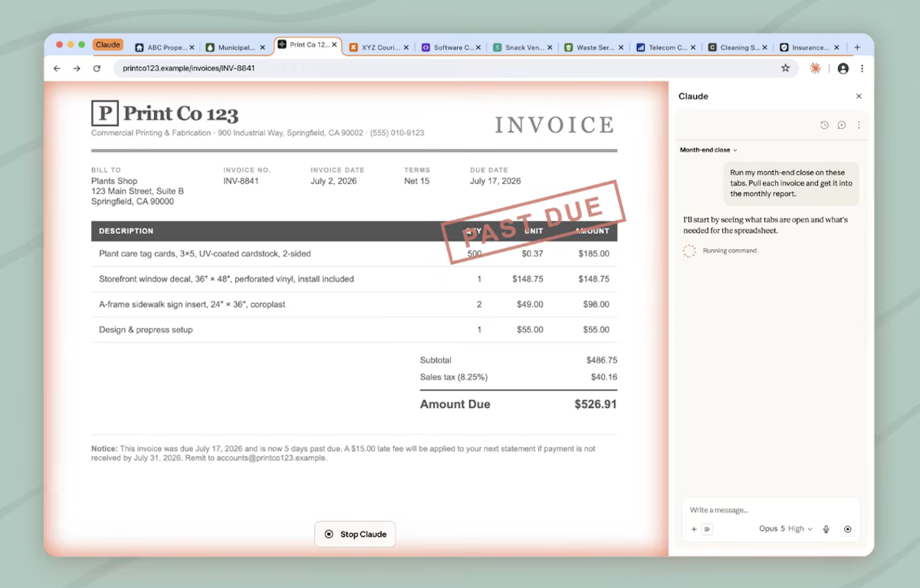Click the plus attach icon in message box

tap(694, 529)
